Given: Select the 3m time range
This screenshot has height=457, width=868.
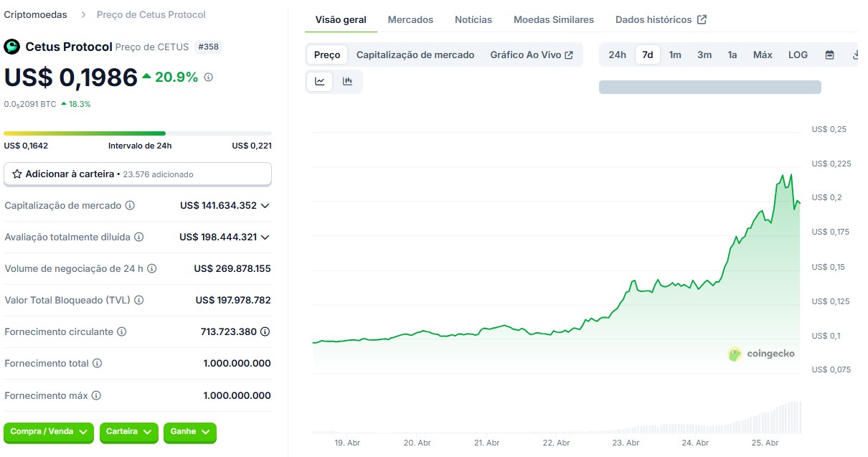Looking at the screenshot, I should click(x=704, y=55).
